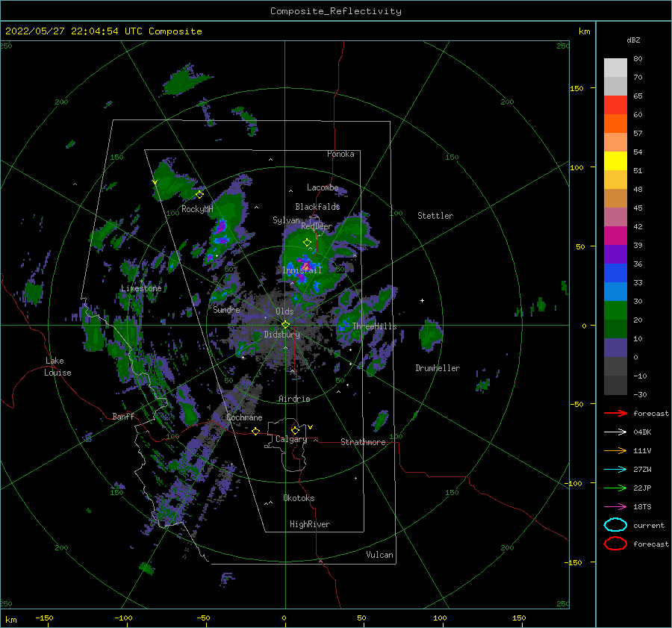Screen dimensions: 672x628
Task: Click the HighRiver label
Action: click(310, 524)
